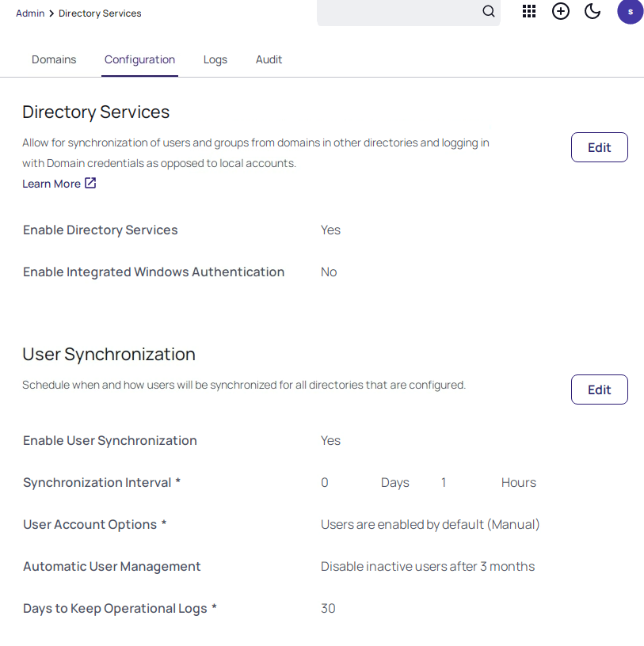Click the Synchronization Interval hours value
Image resolution: width=644 pixels, height=646 pixels.
coord(444,482)
